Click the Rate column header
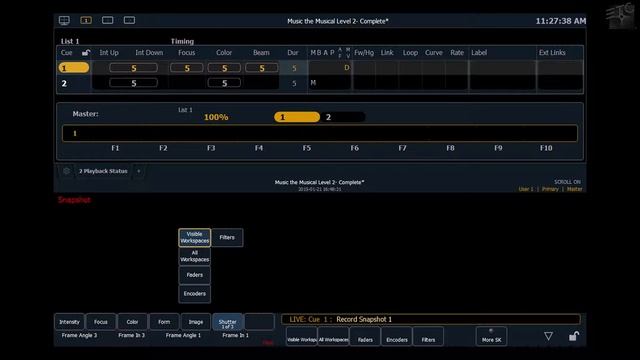Viewport: 640px width, 360px height. tap(457, 53)
